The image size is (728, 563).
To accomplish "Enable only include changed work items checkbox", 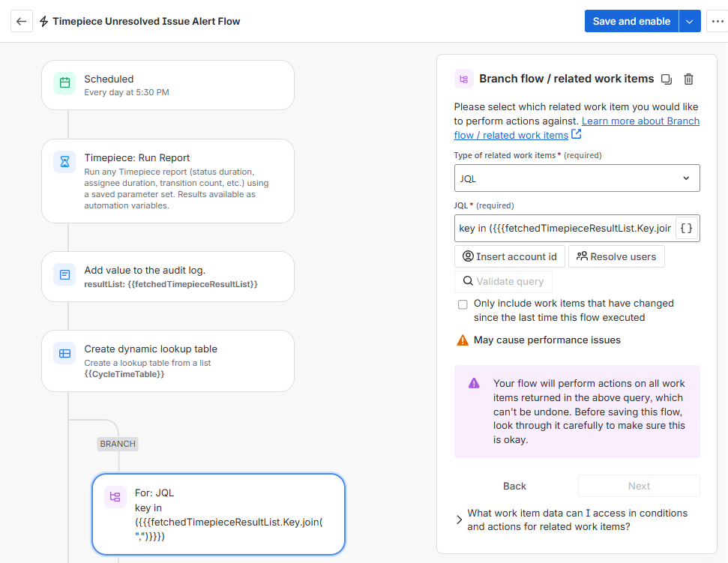I will tap(463, 304).
